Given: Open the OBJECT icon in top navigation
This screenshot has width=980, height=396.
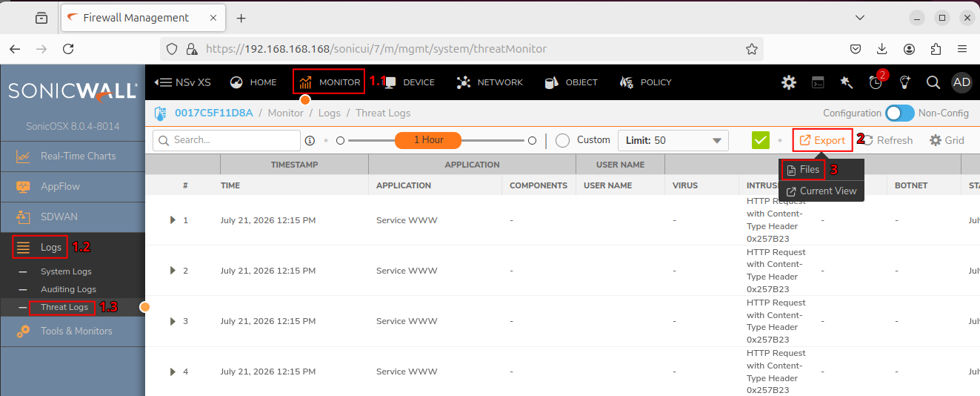Looking at the screenshot, I should click(551, 82).
